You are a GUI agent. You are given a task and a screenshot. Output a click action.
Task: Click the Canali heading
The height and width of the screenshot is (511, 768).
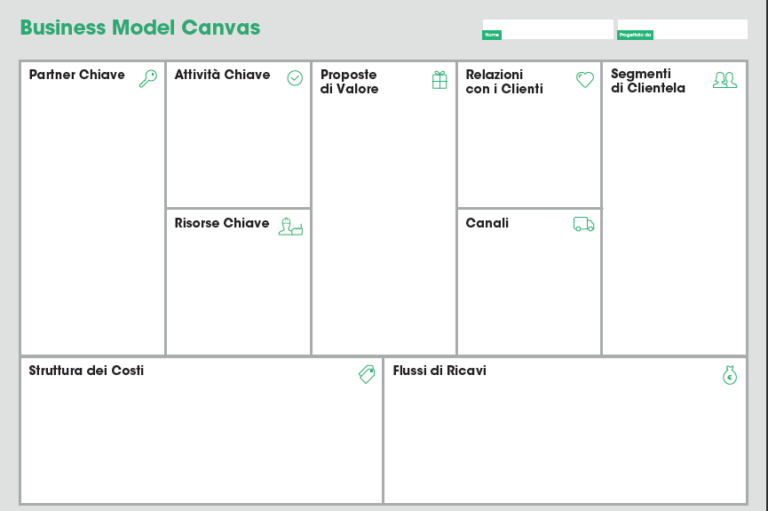tap(487, 223)
